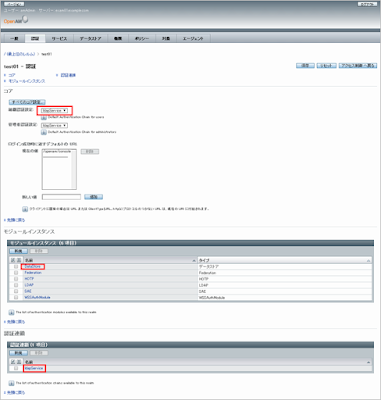Open the ldapService authentication chain link
Image resolution: width=381 pixels, height=400 pixels.
coord(34,368)
